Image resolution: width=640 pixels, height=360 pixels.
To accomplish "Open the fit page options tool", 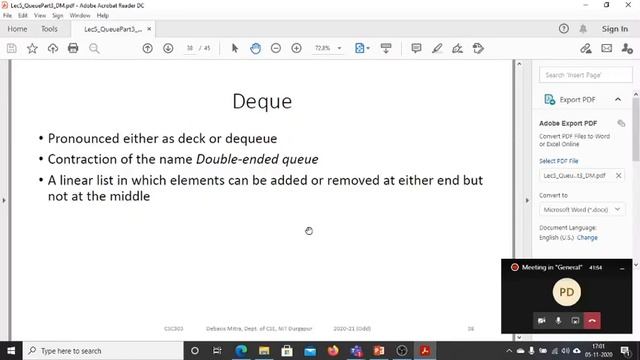I will (362, 48).
